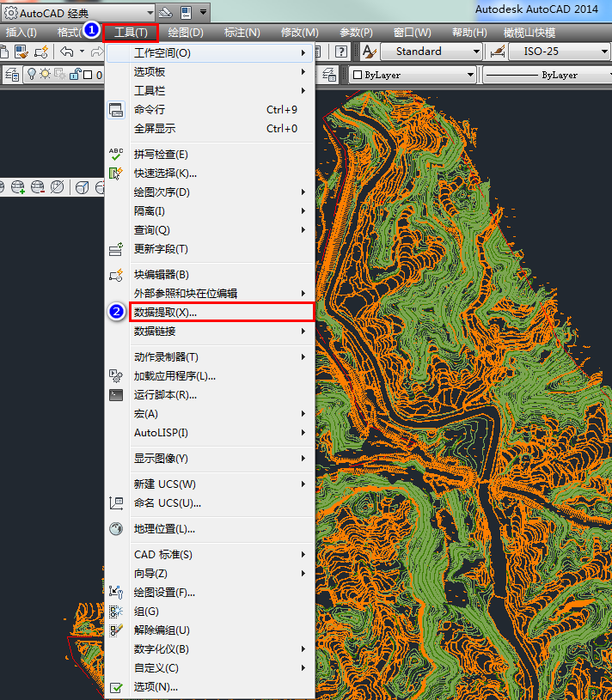This screenshot has height=700, width=612.
Task: Click the 地理位置(L)... globe icon
Action: pyautogui.click(x=116, y=529)
